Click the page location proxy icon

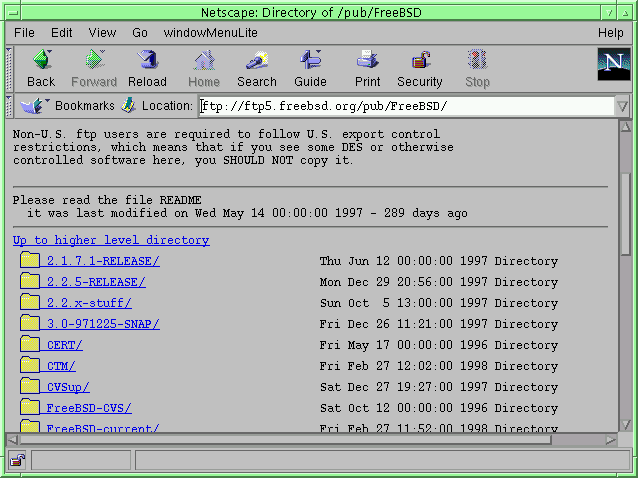(129, 106)
